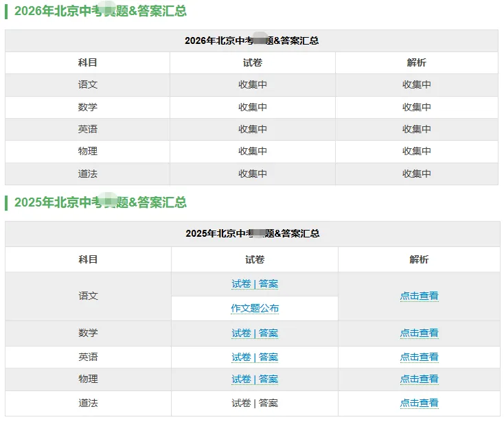
Task: Click 点击查看 in the 2025 物理 row
Action: pyautogui.click(x=419, y=379)
